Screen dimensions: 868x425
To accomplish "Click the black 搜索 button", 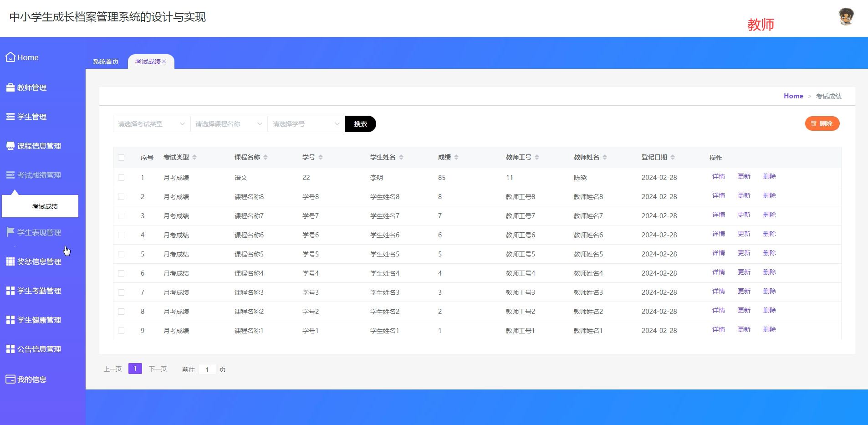I will (x=361, y=124).
